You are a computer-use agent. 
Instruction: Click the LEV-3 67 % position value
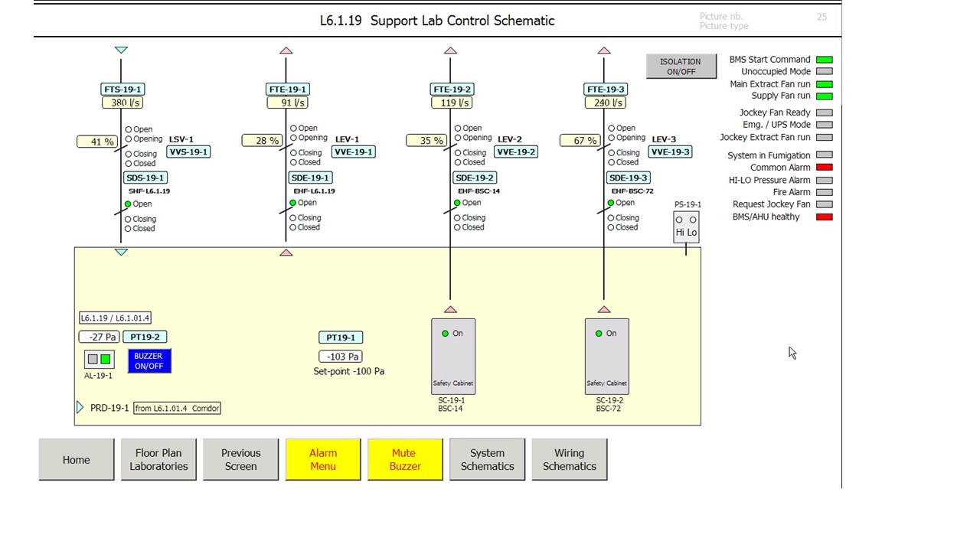(x=580, y=140)
